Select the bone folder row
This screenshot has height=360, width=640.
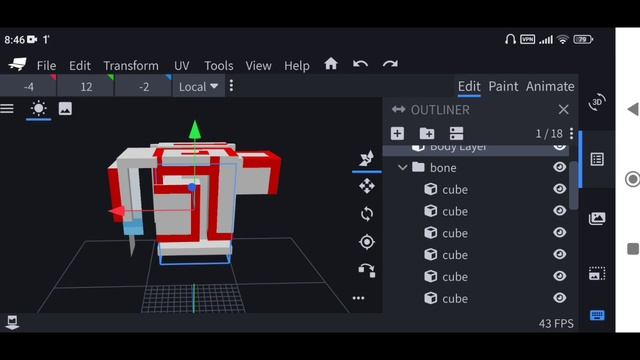coord(476,167)
